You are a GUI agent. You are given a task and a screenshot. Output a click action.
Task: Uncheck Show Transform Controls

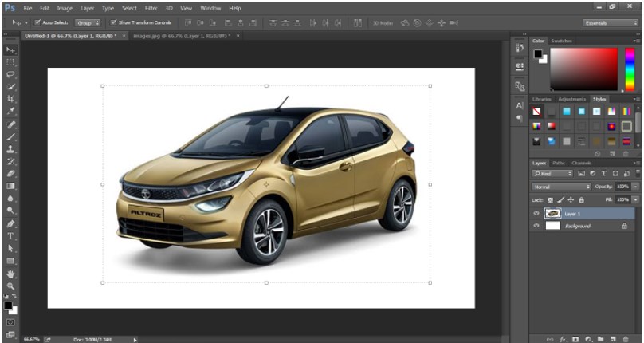pyautogui.click(x=113, y=22)
